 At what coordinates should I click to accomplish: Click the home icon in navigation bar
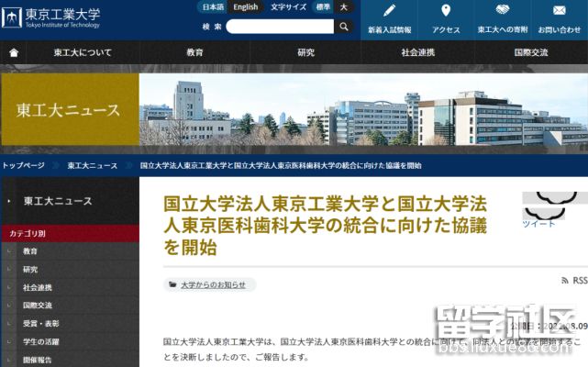(x=14, y=52)
